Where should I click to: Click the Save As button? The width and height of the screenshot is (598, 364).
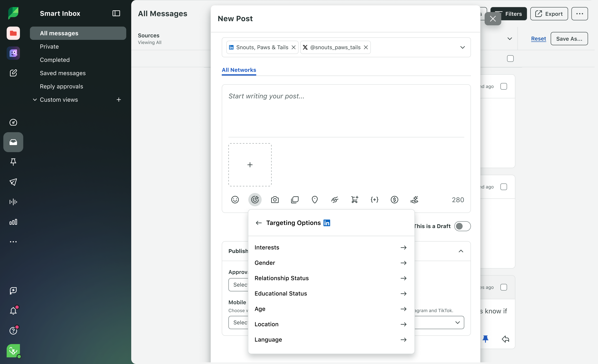[x=569, y=39]
